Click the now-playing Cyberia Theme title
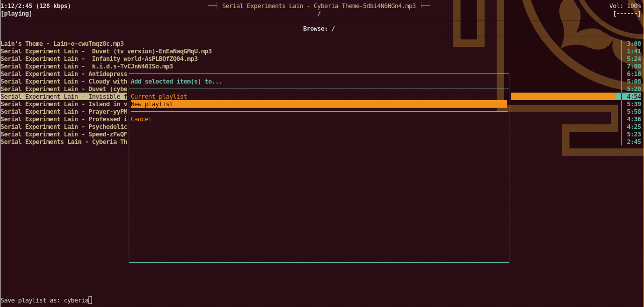This screenshot has height=307, width=644. coord(319,6)
